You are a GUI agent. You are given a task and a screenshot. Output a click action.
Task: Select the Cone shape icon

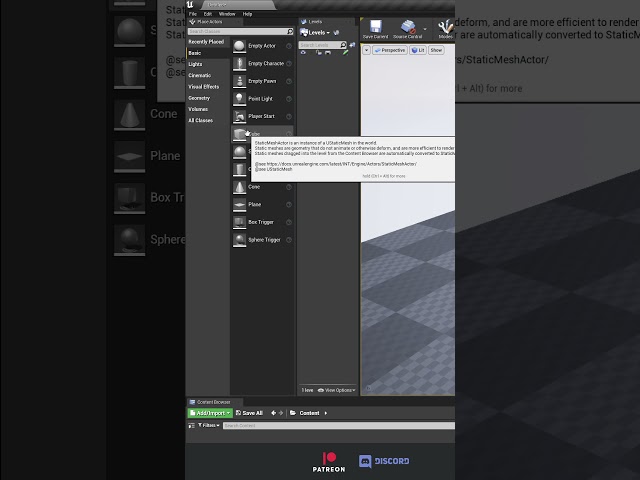coord(239,187)
